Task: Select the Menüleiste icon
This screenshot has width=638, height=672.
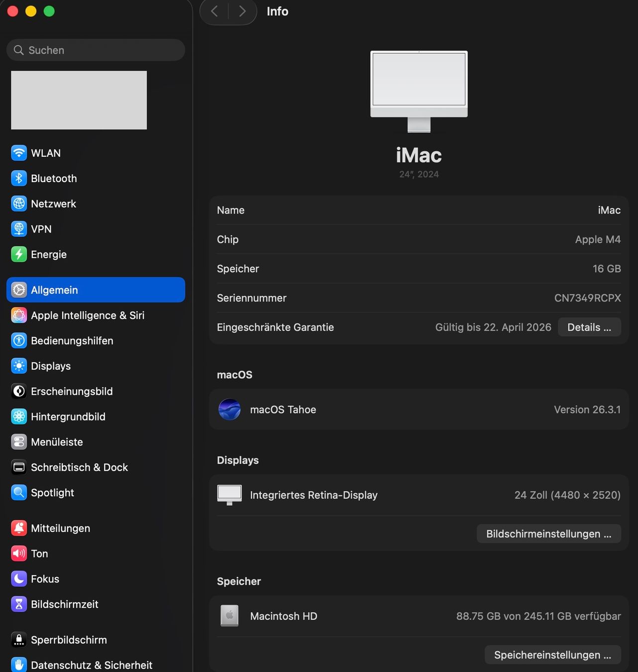Action: (x=19, y=442)
